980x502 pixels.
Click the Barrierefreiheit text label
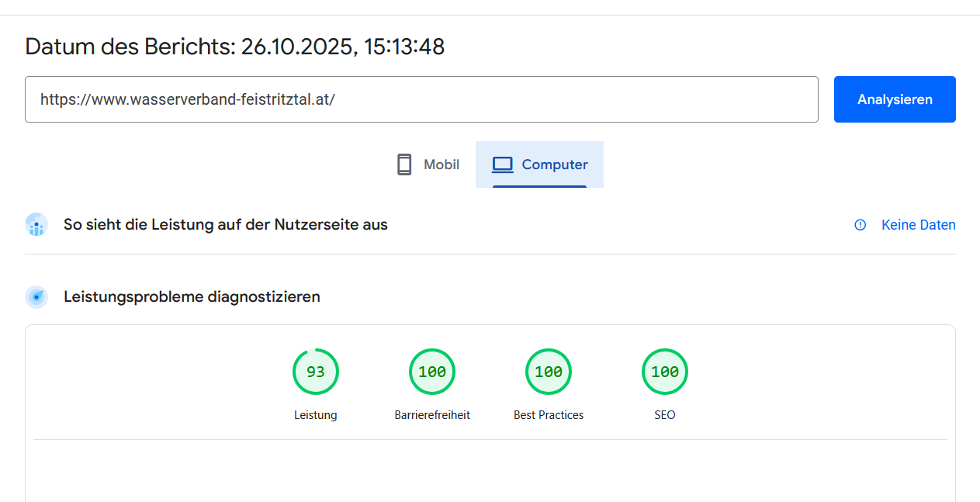click(431, 415)
